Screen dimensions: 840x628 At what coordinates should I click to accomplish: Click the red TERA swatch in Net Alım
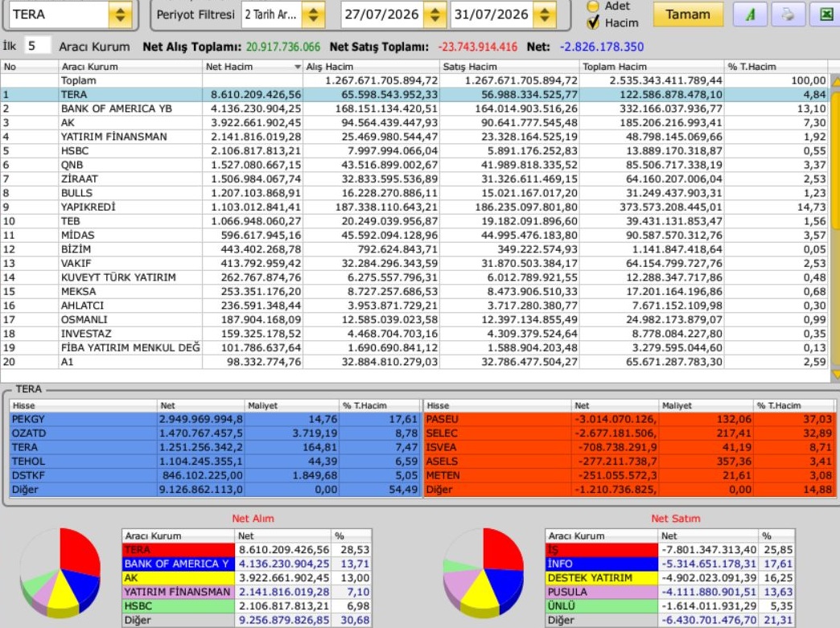[179, 550]
